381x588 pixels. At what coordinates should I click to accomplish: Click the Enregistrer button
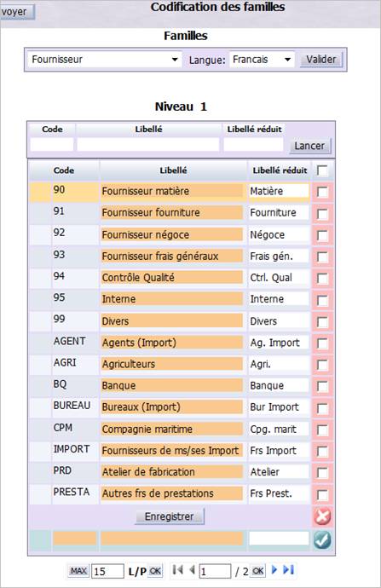170,516
